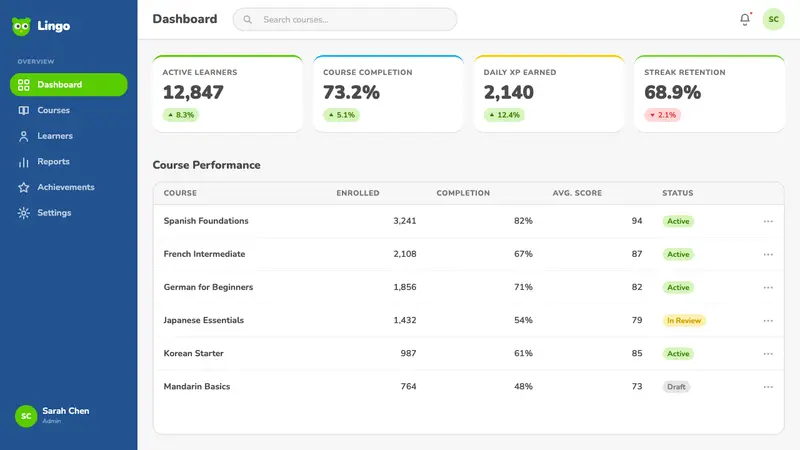
Task: Select the Daily XP Earned card
Action: coord(549,94)
